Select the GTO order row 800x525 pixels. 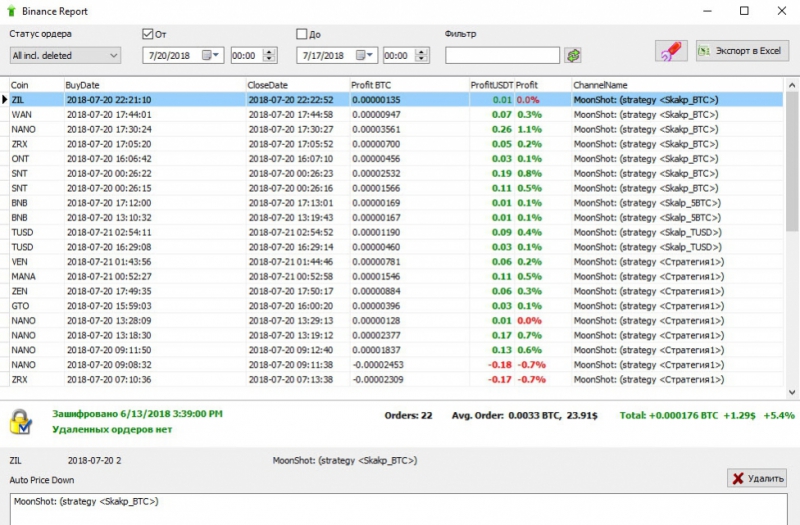pos(396,306)
